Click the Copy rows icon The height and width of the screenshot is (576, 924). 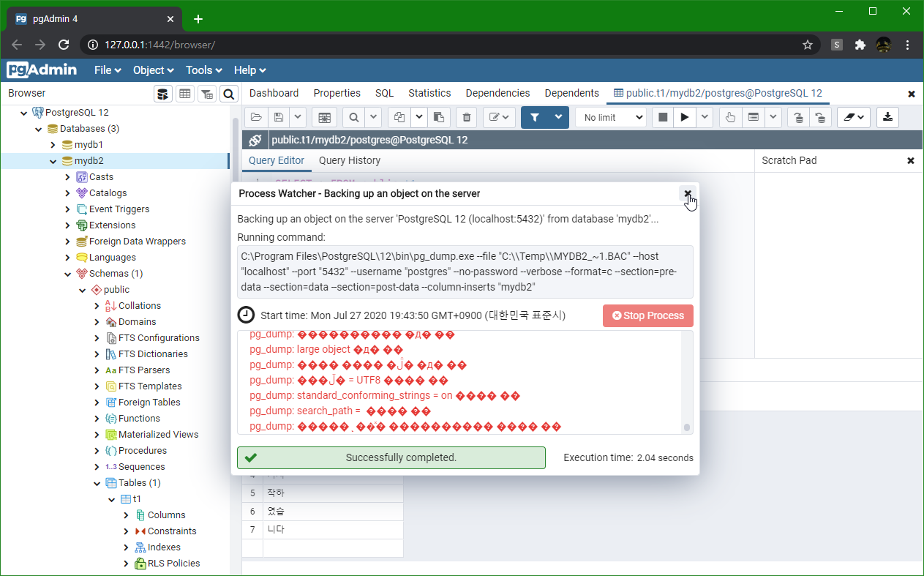tap(399, 117)
